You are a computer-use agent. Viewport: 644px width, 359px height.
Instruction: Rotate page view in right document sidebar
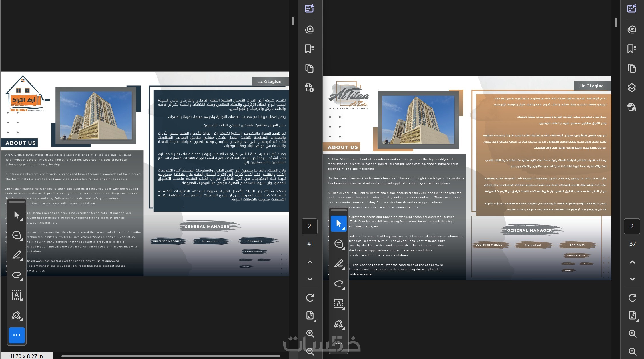click(632, 298)
